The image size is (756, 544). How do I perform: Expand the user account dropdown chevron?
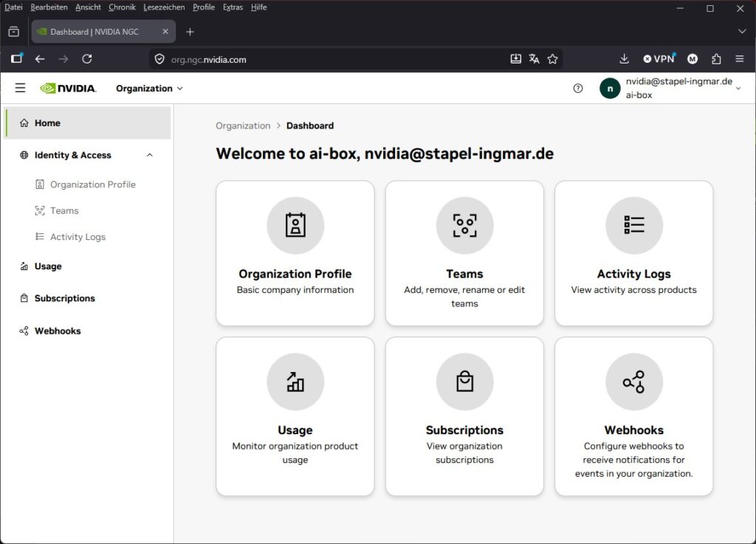738,89
